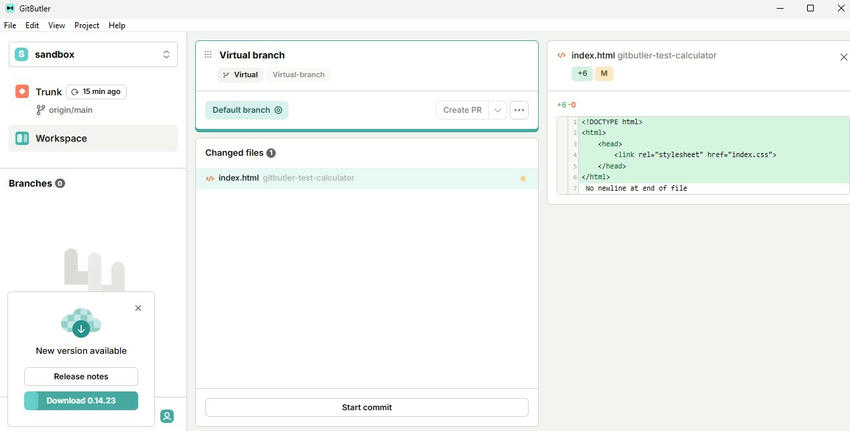
Task: Open the Edit menu
Action: coord(32,25)
